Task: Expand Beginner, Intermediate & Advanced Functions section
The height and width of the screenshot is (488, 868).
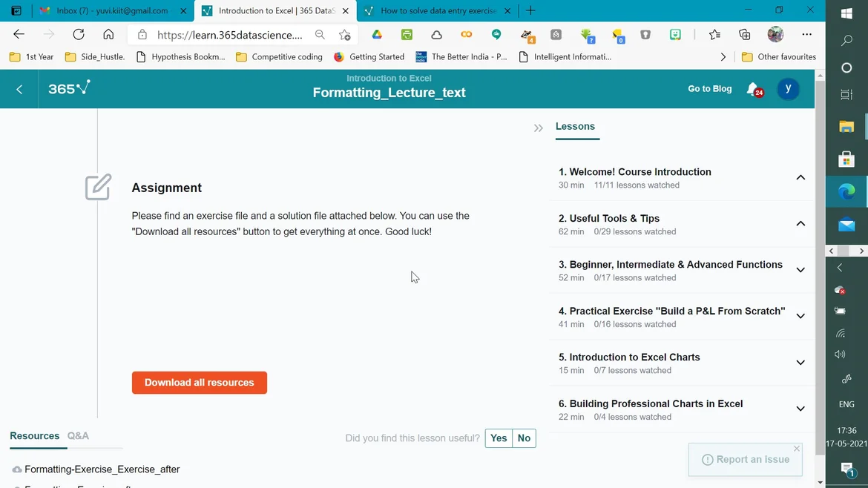Action: (800, 270)
